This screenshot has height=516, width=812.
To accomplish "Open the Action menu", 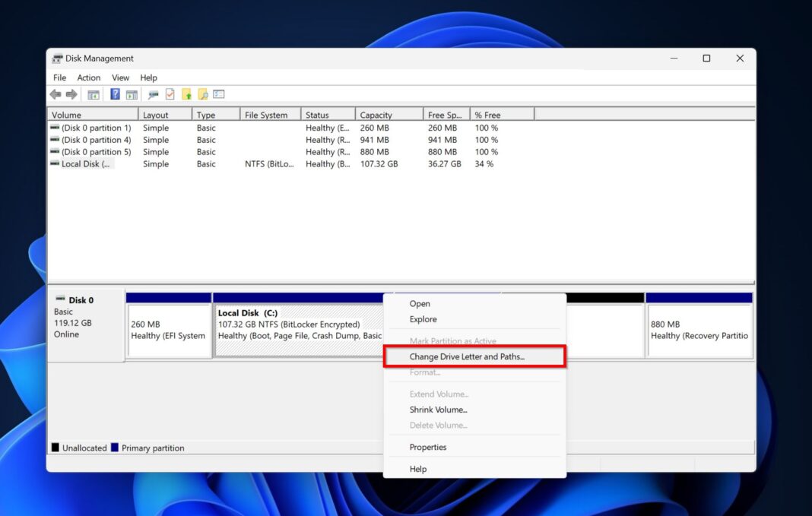I will coord(88,77).
